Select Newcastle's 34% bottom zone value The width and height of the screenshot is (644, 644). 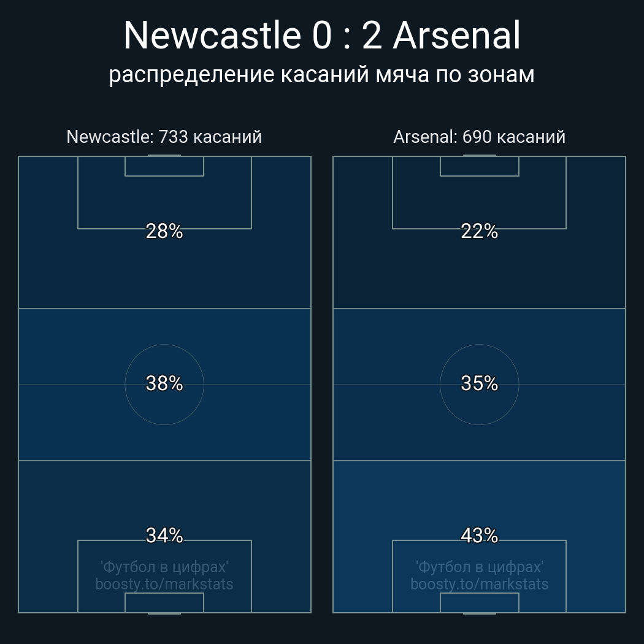point(164,535)
